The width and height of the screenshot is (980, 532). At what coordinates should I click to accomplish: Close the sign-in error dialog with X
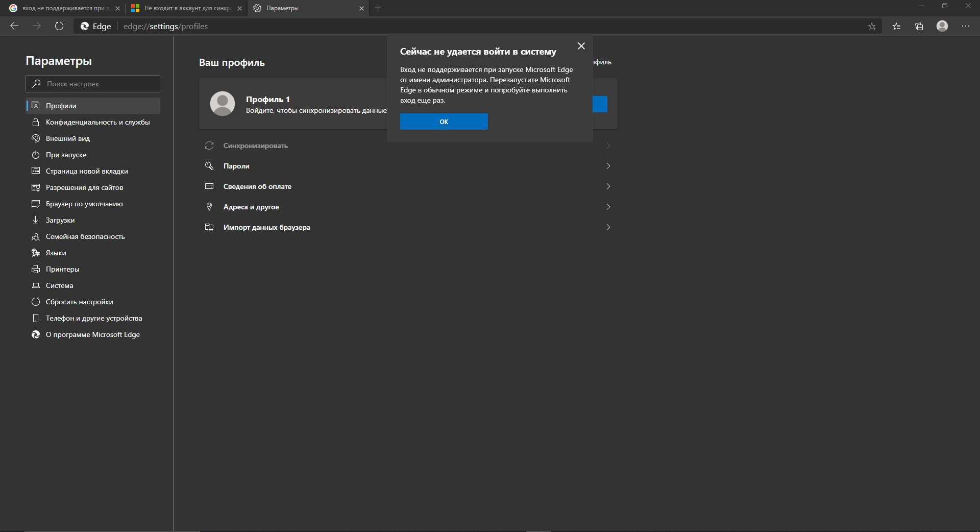[x=581, y=46]
